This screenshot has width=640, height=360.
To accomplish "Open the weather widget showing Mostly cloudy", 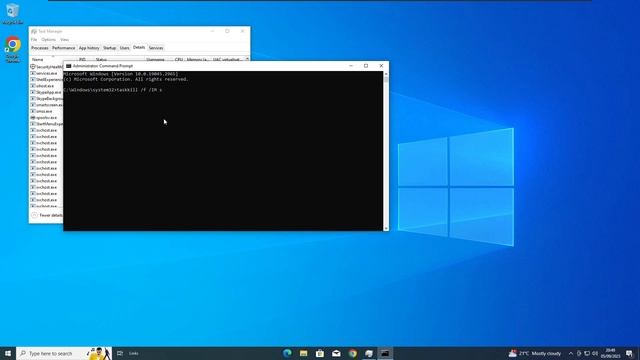I will (535, 353).
